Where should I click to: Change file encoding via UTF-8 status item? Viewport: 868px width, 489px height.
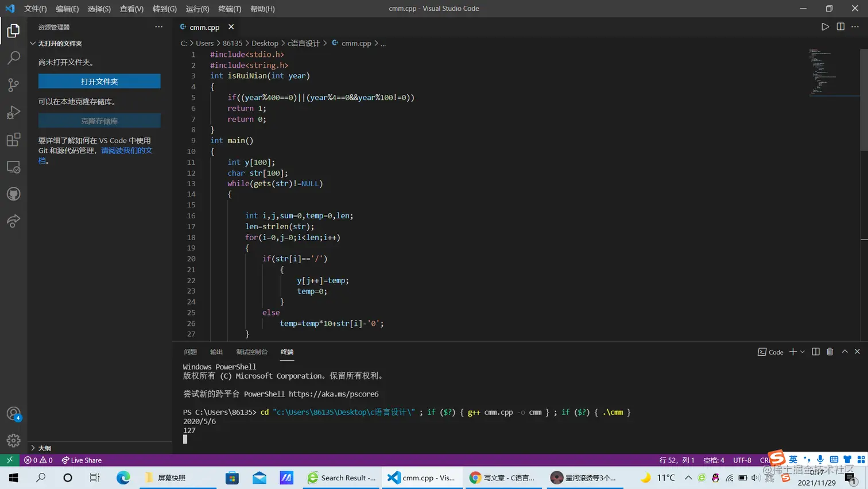742,460
